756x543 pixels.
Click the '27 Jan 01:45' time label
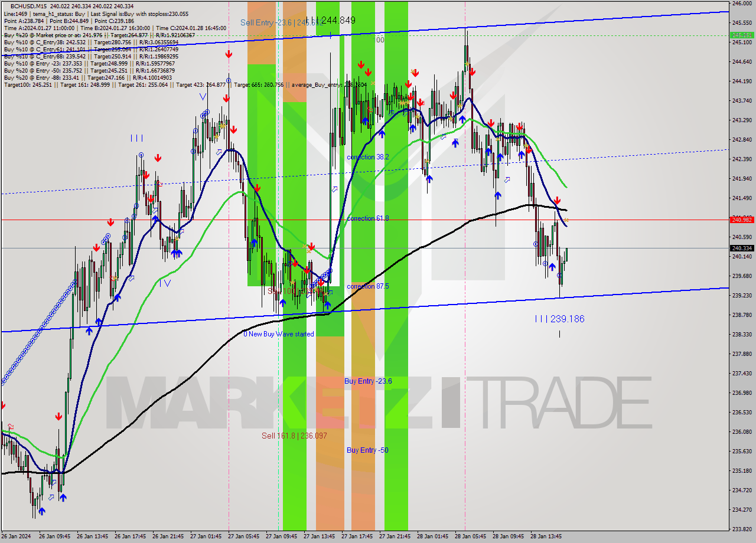point(206,537)
